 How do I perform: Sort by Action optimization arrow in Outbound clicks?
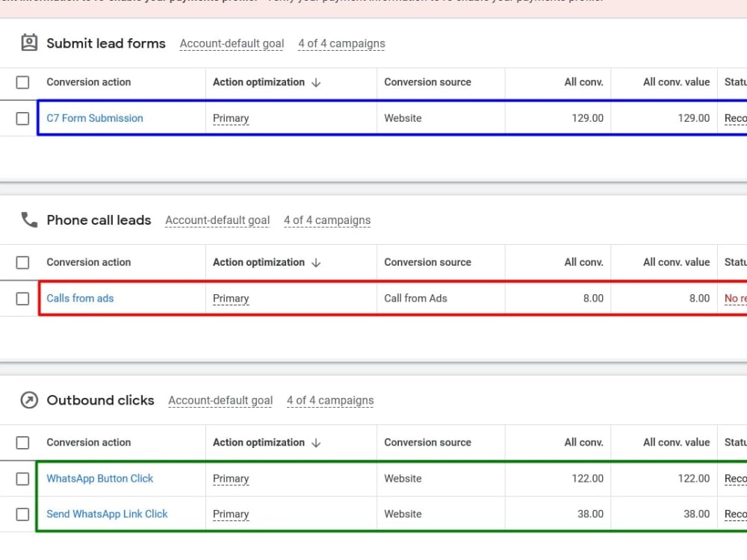click(x=316, y=443)
